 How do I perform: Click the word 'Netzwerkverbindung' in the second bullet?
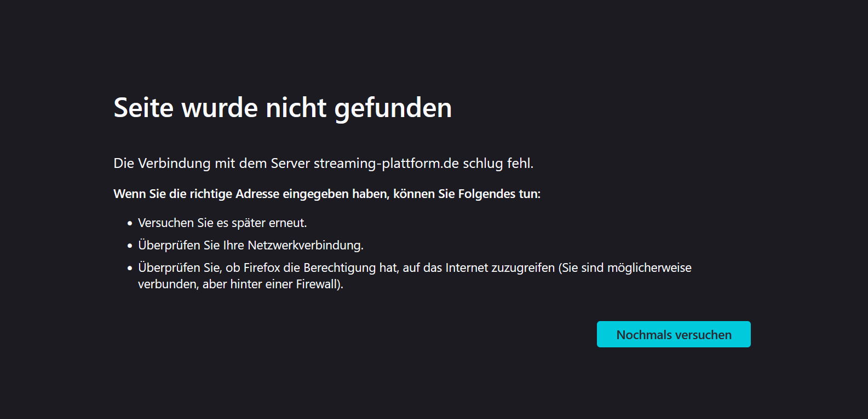point(304,246)
